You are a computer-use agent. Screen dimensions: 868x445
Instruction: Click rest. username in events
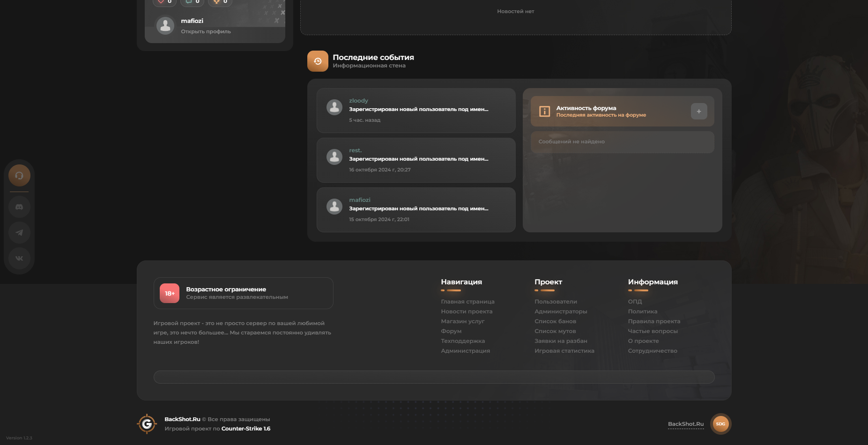(x=355, y=150)
